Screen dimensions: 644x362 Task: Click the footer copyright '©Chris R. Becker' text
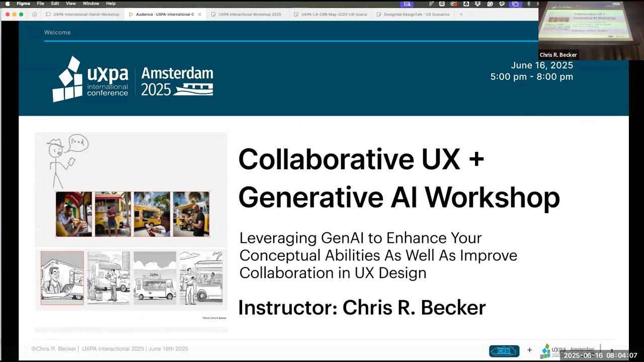54,349
